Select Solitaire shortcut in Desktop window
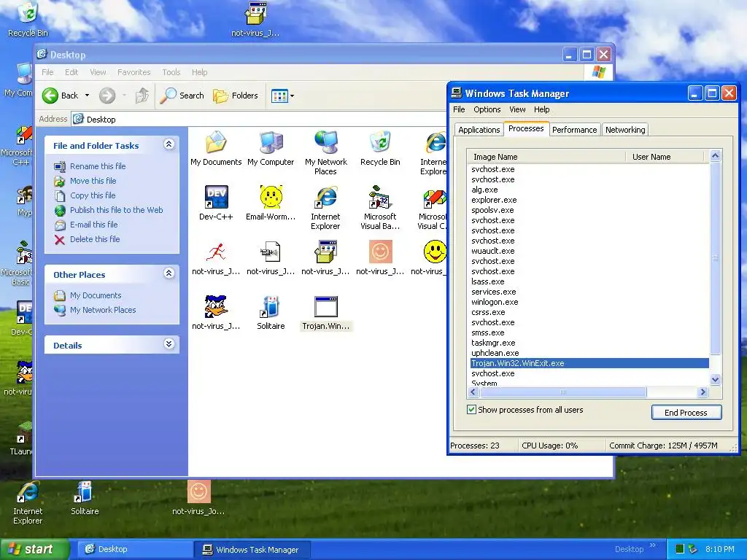 271,307
